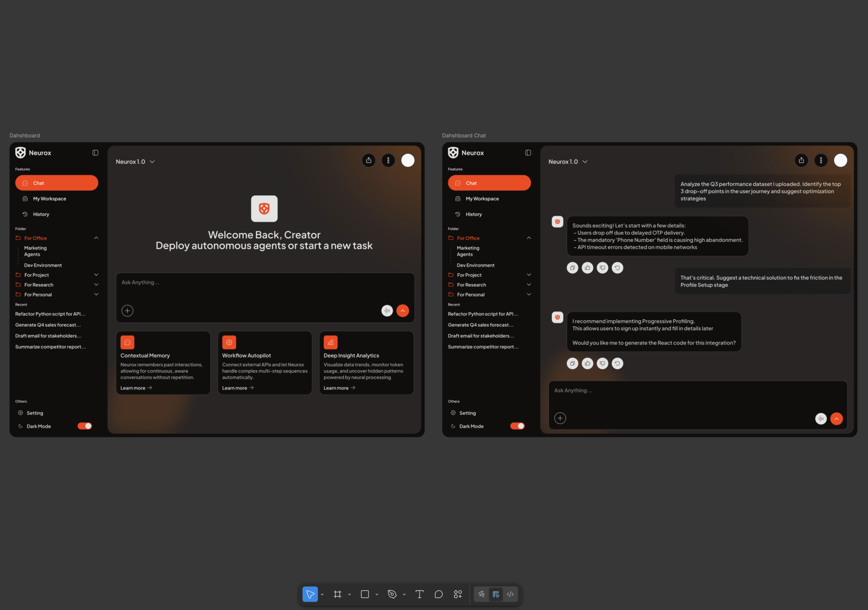Select the Frame tool in bottom toolbar
The height and width of the screenshot is (610, 868).
[x=338, y=594]
